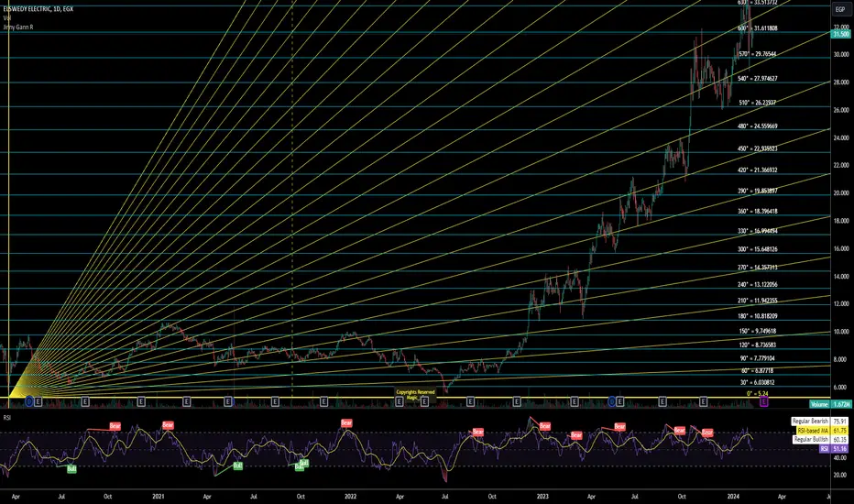Click the Copyrights Reserved chart note
Viewport: 854px width, 504px height.
415,394
